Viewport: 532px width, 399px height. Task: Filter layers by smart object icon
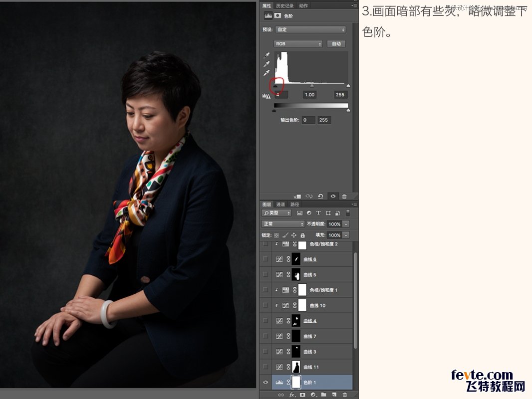337,213
